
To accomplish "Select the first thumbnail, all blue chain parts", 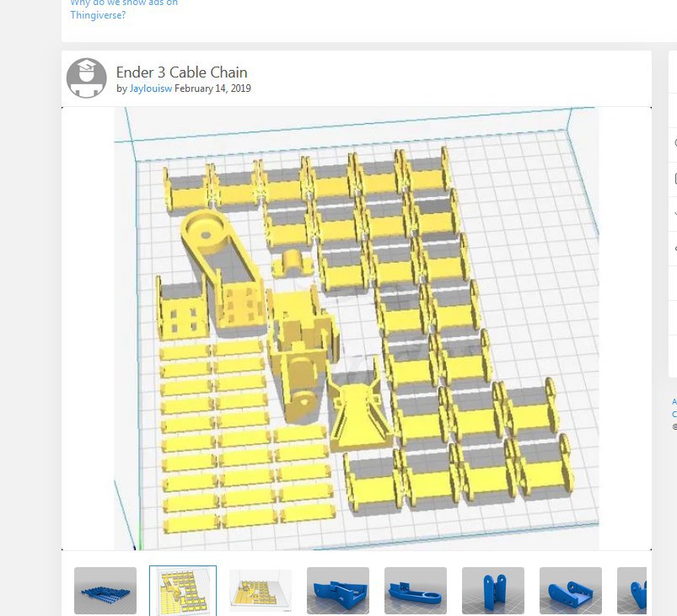I will pyautogui.click(x=105, y=591).
